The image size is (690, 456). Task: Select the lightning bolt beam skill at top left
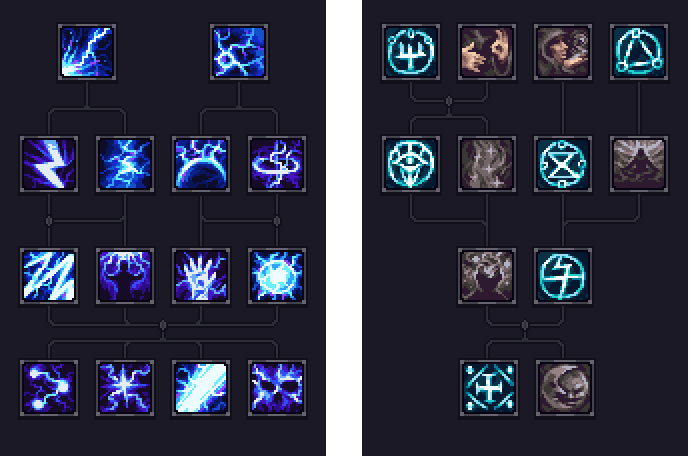87,52
